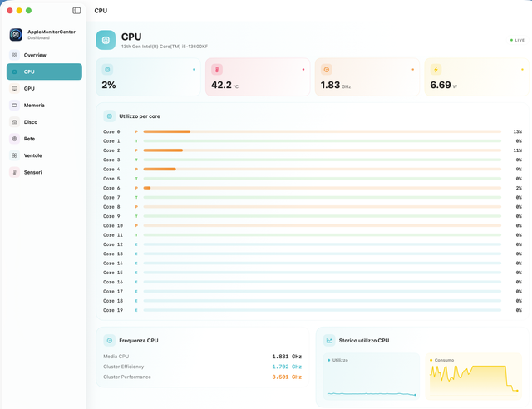This screenshot has width=532, height=409.
Task: Open the Rete network icon
Action: pos(14,139)
